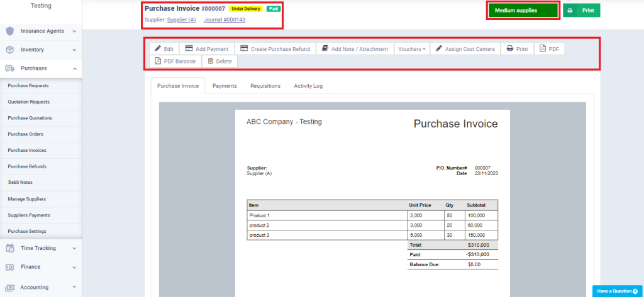Click the Assign Cost Centers pencil icon
The image size is (644, 297).
tap(439, 49)
